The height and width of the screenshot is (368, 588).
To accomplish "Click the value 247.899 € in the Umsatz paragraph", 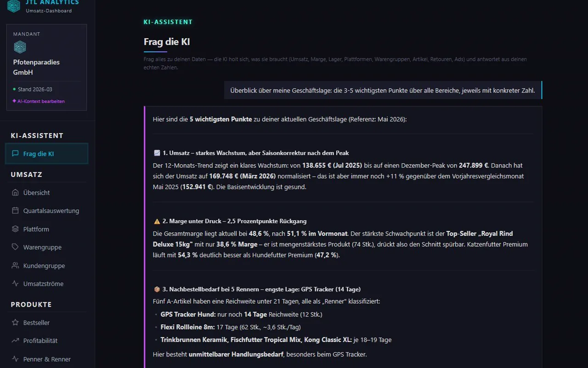I will point(473,165).
